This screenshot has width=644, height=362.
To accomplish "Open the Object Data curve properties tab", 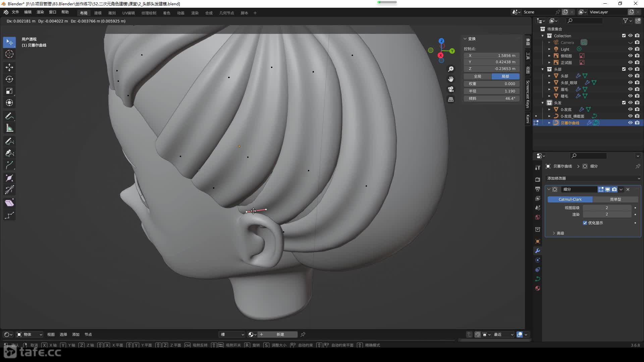I will (538, 279).
